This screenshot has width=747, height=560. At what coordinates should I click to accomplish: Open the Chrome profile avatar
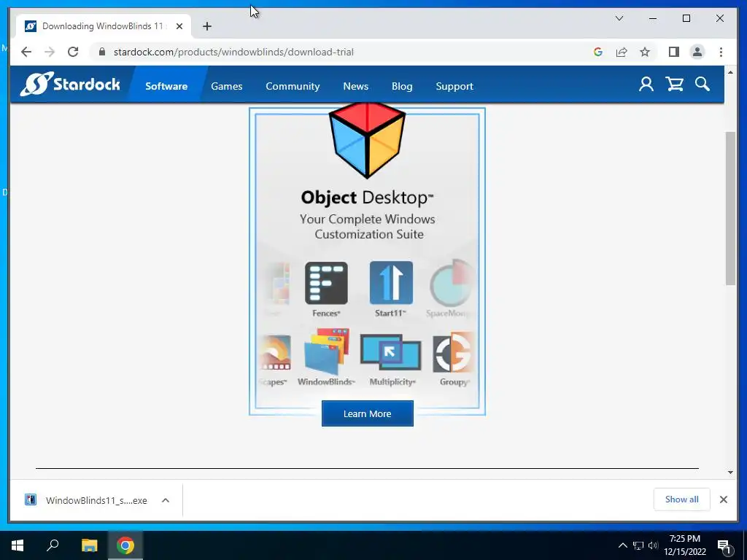[x=697, y=52]
